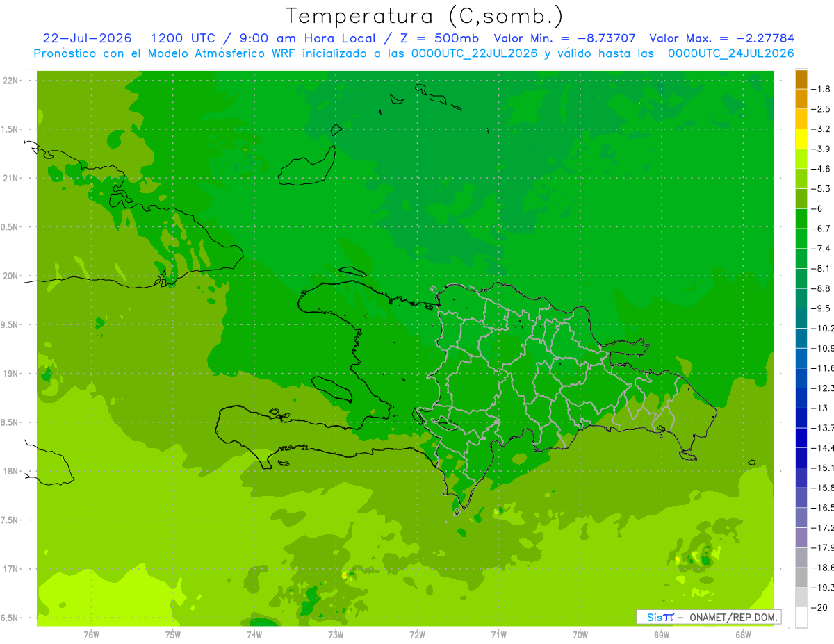Image resolution: width=834 pixels, height=644 pixels.
Task: Click the title 'Temperatura (C,somb.)'
Action: (x=425, y=15)
